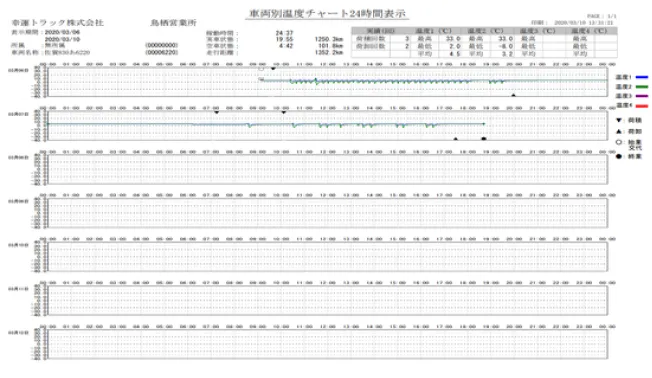Click the work-start marker near 09:00 on 03/06 chart
This screenshot has width=652, height=378.
pyautogui.click(x=261, y=69)
